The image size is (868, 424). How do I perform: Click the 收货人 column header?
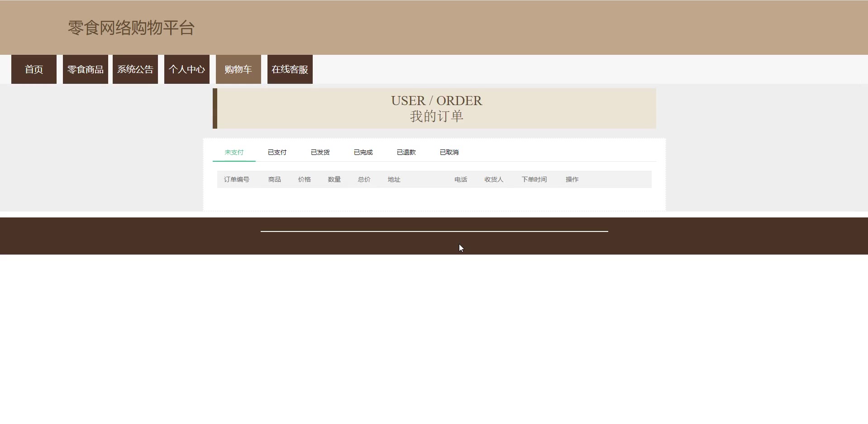pyautogui.click(x=494, y=179)
